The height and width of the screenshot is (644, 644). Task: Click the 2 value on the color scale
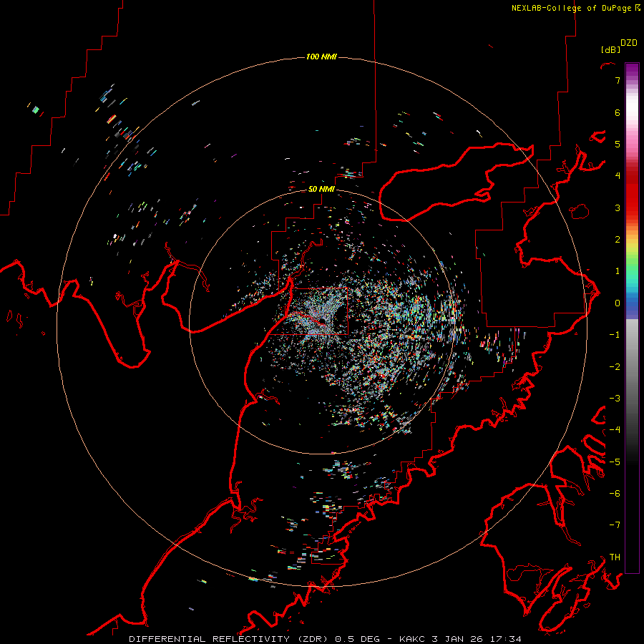[618, 240]
